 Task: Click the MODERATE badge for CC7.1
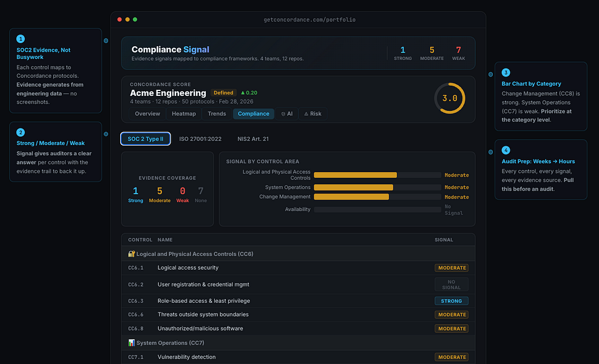pyautogui.click(x=452, y=357)
